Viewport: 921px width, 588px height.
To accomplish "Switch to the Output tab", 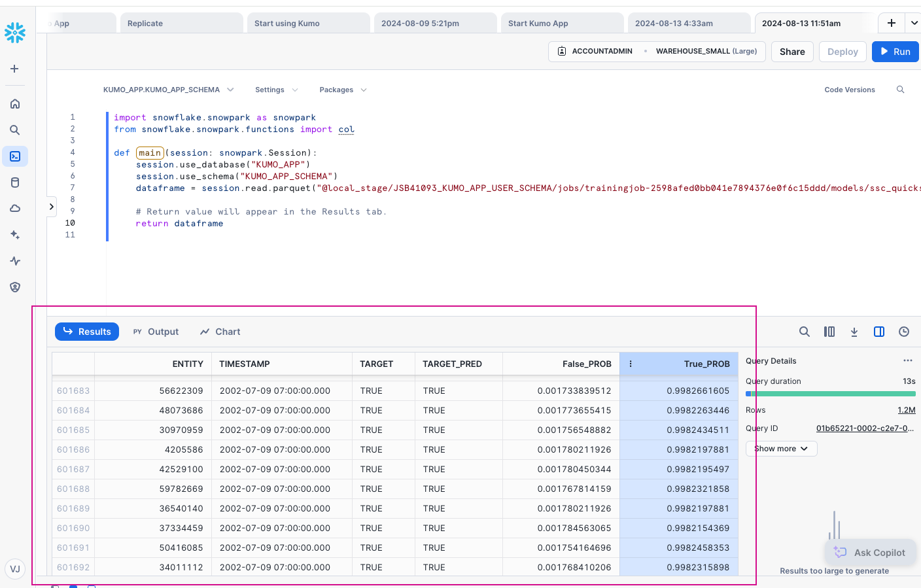I will point(156,332).
